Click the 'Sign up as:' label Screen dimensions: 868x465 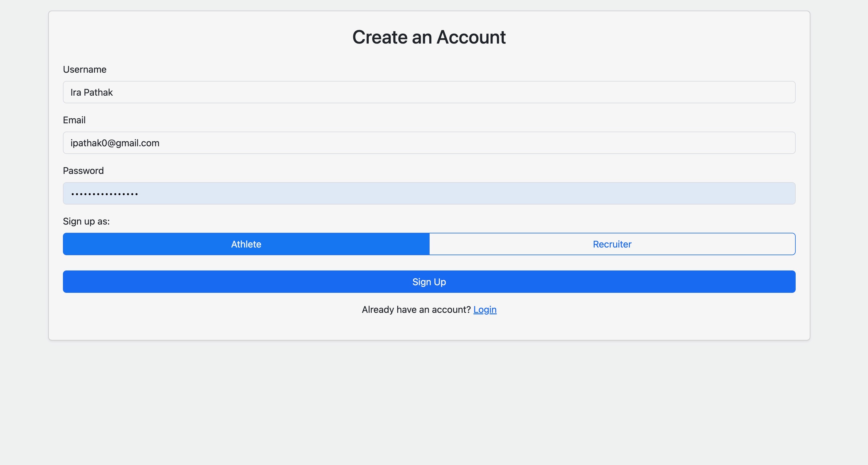[x=86, y=221]
